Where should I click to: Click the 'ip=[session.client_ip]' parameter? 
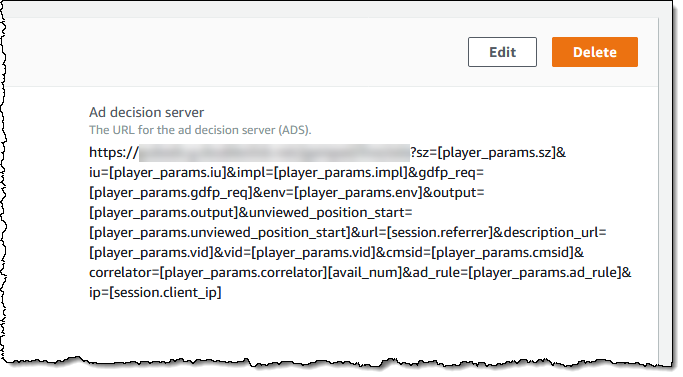point(155,292)
